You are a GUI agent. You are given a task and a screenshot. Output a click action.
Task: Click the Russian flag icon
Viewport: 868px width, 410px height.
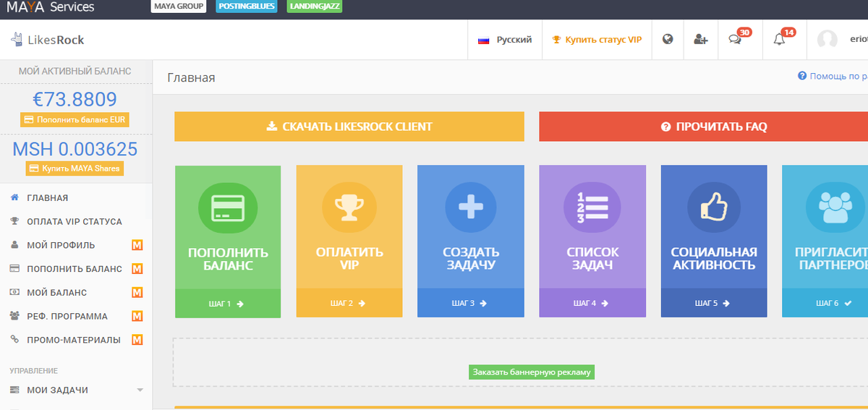(484, 40)
